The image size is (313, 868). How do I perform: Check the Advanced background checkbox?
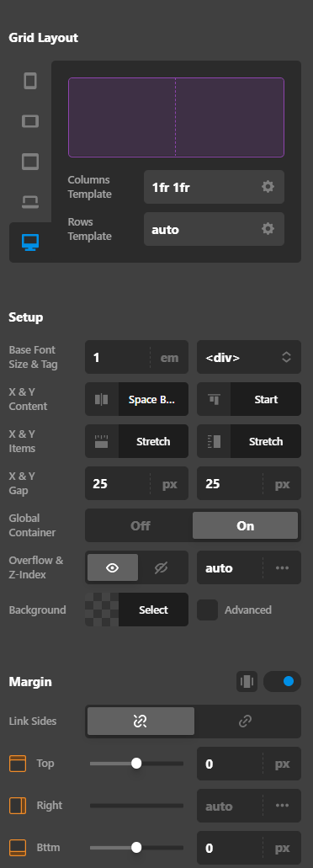[207, 610]
